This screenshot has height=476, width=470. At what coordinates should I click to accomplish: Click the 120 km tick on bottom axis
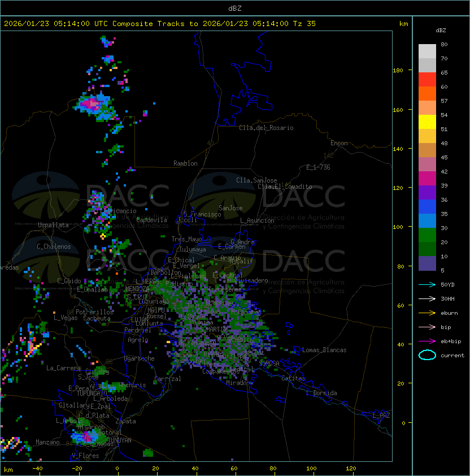click(351, 469)
